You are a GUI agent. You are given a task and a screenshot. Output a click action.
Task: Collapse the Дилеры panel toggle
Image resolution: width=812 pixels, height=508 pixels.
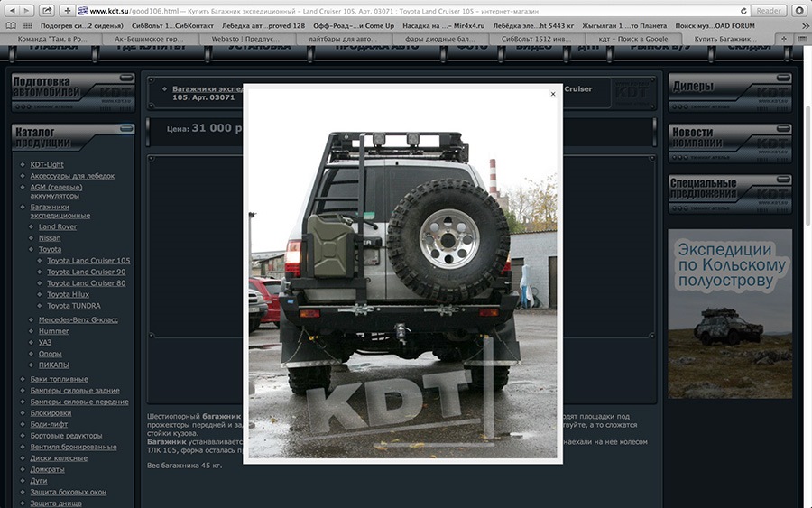click(x=783, y=78)
